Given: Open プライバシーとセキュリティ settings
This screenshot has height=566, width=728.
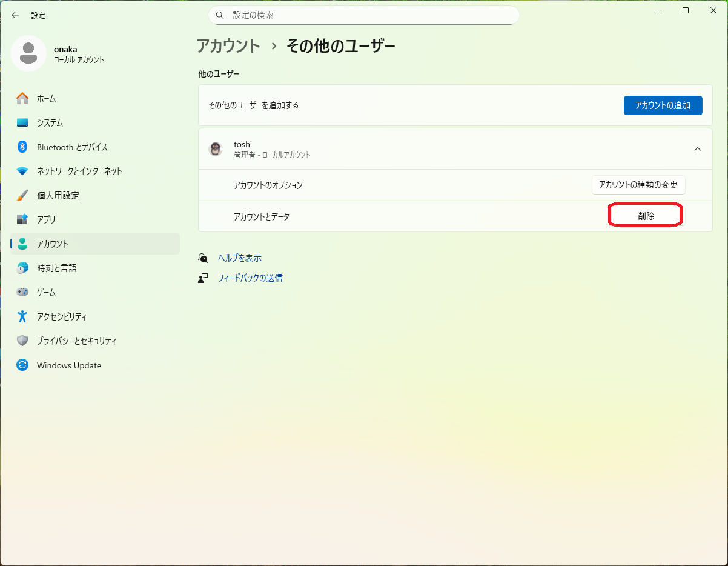Looking at the screenshot, I should click(x=95, y=341).
